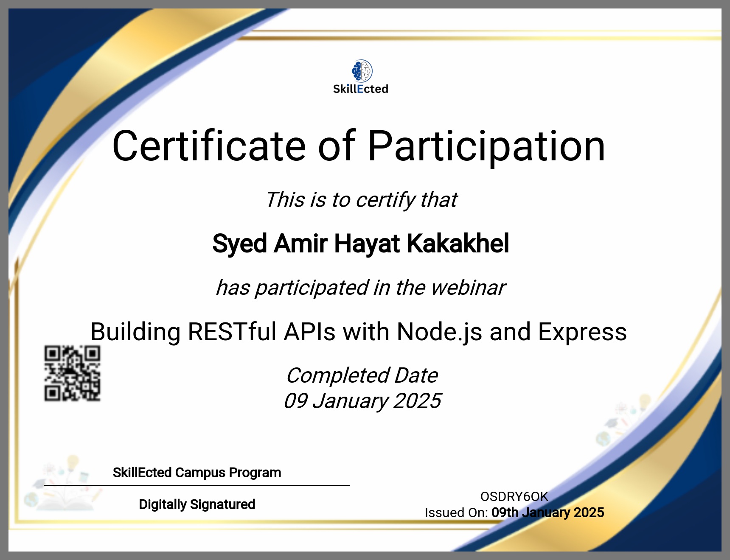Click the completion date 09 January 2025
Viewport: 730px width, 560px height.
[362, 401]
